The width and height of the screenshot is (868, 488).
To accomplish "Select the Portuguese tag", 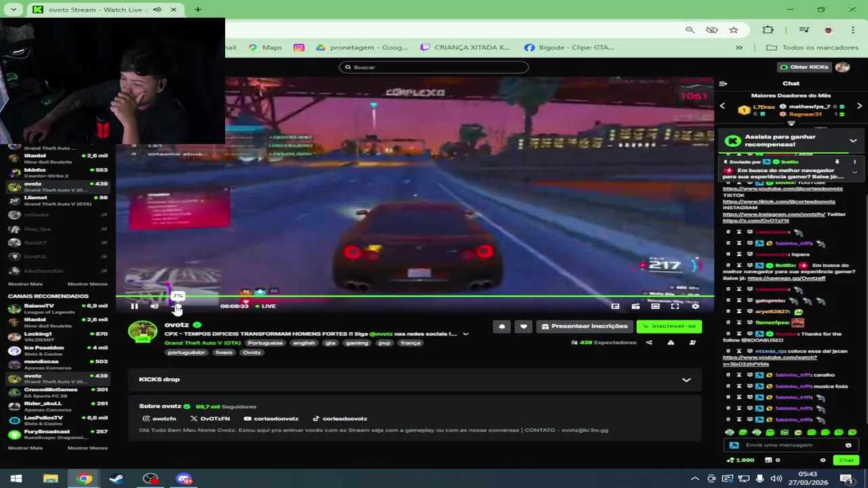I will (264, 343).
